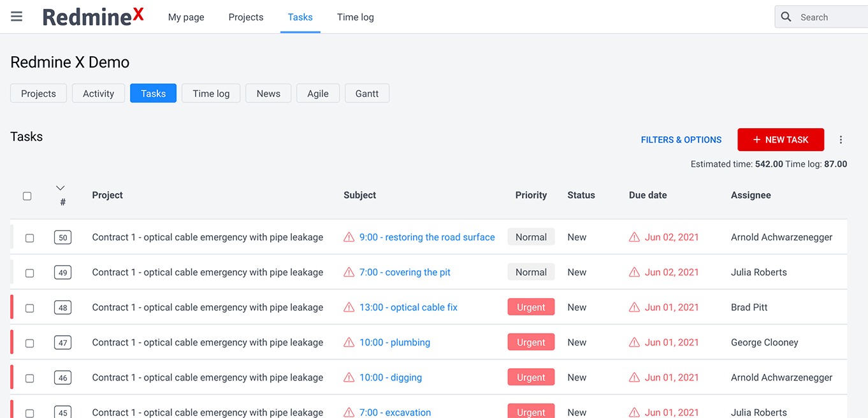Open task 13:00 - optical cable fix

click(x=409, y=307)
